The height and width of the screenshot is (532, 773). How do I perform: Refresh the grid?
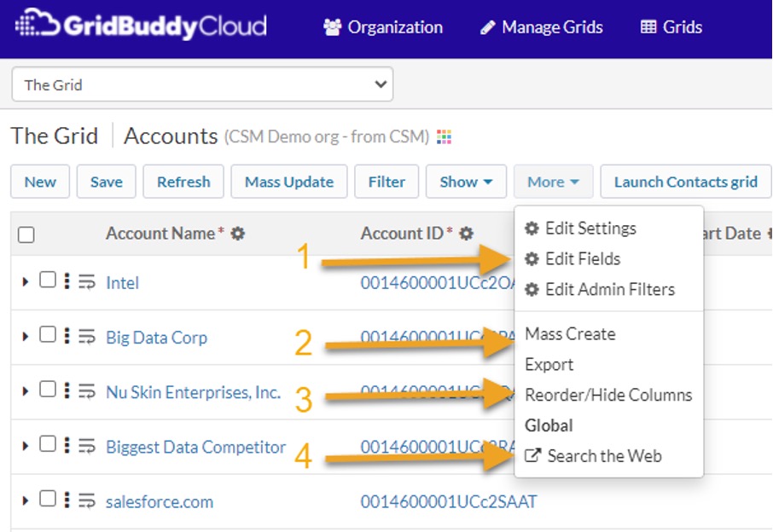pos(183,182)
